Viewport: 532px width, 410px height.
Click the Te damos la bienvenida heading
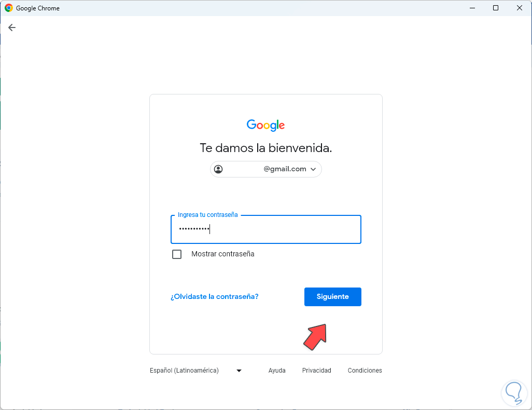[265, 148]
